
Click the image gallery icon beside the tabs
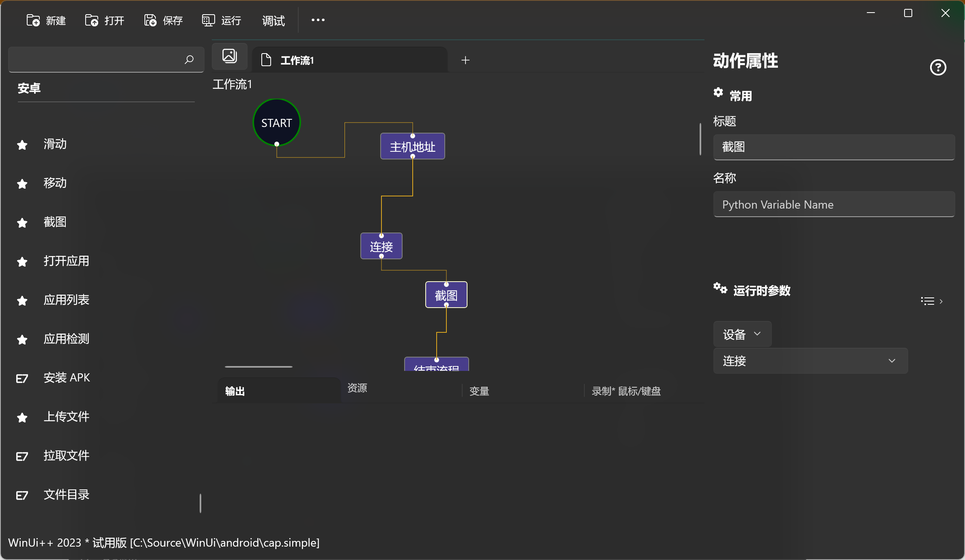(x=230, y=56)
